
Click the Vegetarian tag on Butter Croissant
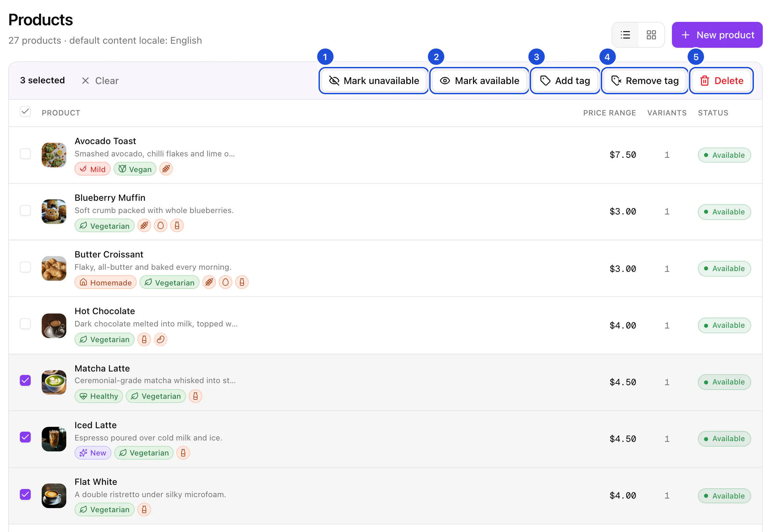[x=170, y=282]
